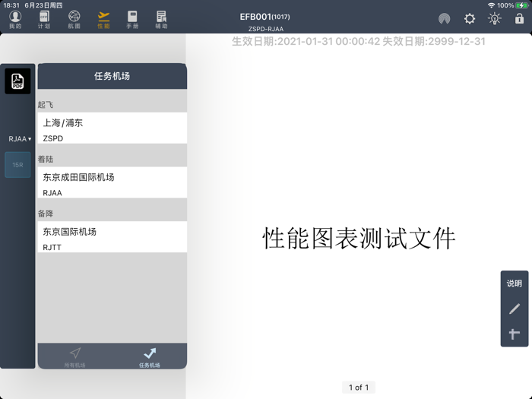Select alternate airport 东京国际机场 RJTT
The height and width of the screenshot is (399, 532).
[x=112, y=237]
